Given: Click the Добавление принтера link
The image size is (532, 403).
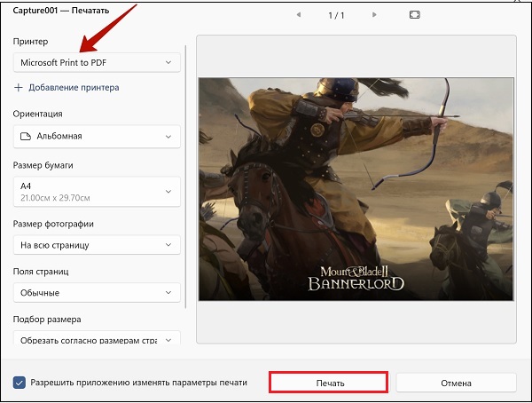Looking at the screenshot, I should [74, 88].
